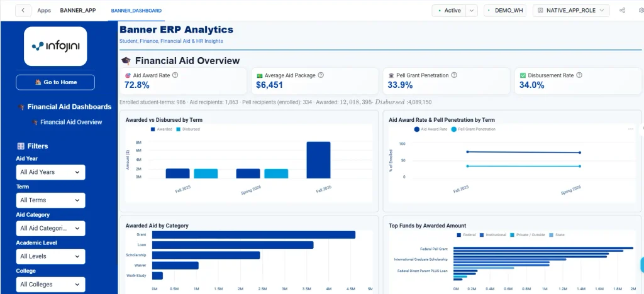Click the Filters grid icon
This screenshot has height=294, width=644.
click(x=21, y=146)
